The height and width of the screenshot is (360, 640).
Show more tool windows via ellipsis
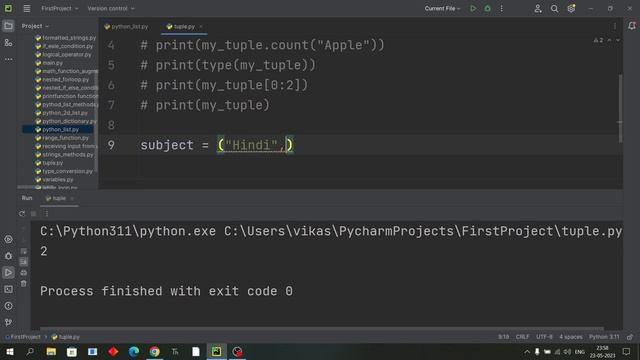8,60
